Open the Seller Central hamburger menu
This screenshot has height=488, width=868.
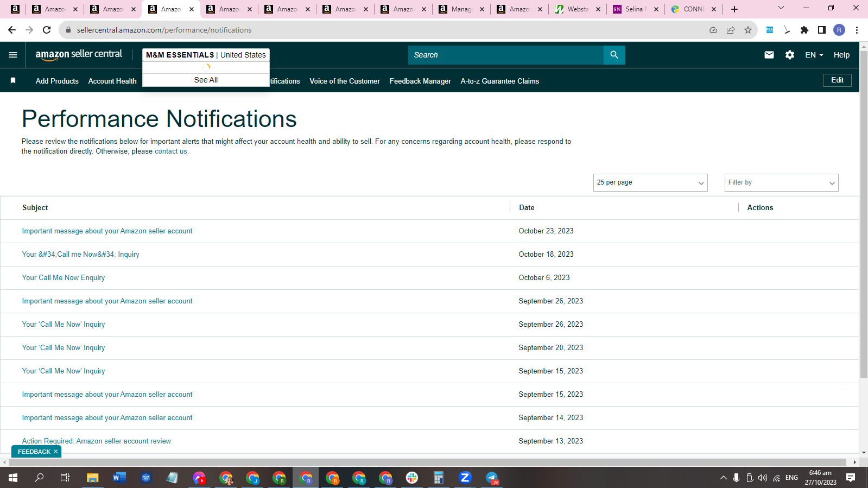(x=13, y=55)
